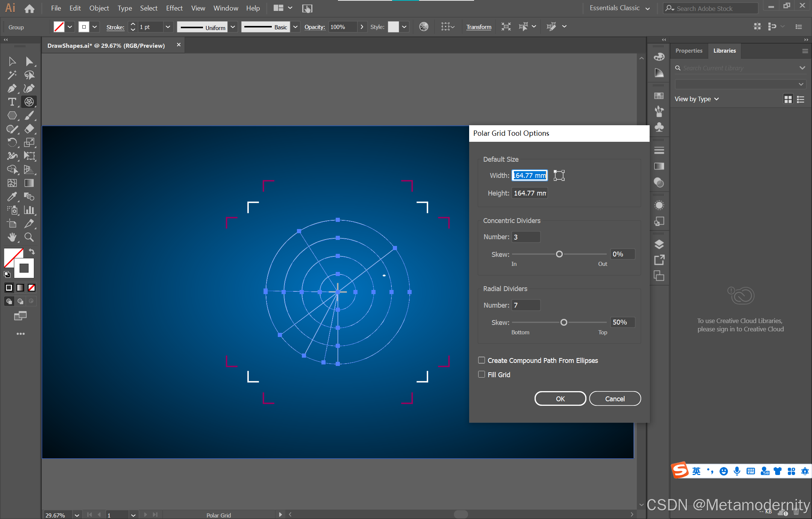Select the Magic Wand tool
Image resolution: width=812 pixels, height=519 pixels.
[12, 75]
